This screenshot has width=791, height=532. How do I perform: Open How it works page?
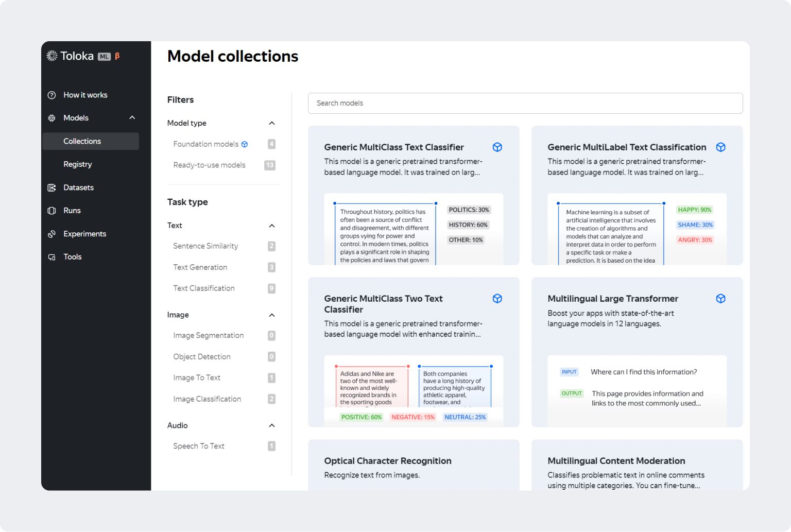click(85, 95)
